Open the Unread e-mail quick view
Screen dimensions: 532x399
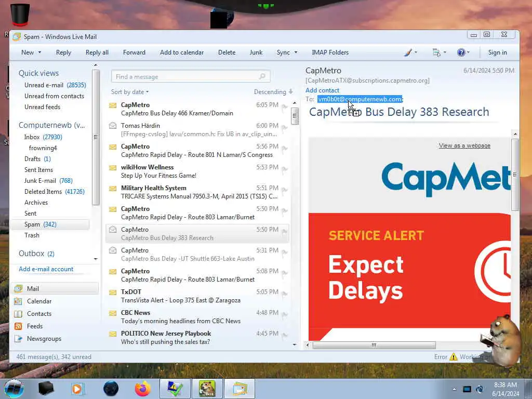(x=55, y=85)
